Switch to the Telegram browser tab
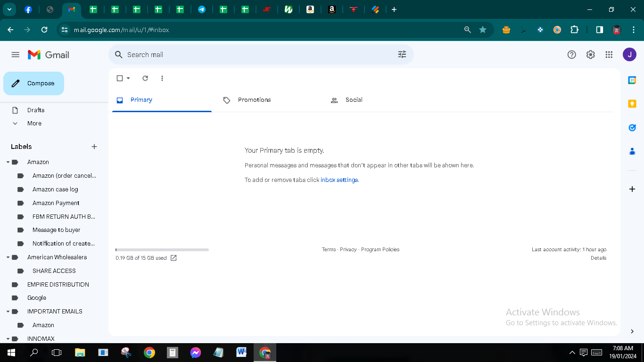Image resolution: width=644 pixels, height=362 pixels. [202, 9]
